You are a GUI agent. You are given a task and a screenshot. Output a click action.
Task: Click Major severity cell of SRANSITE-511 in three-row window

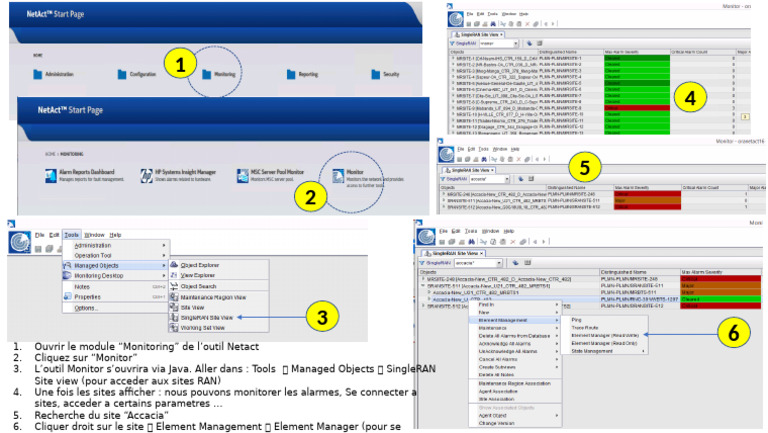(x=647, y=200)
